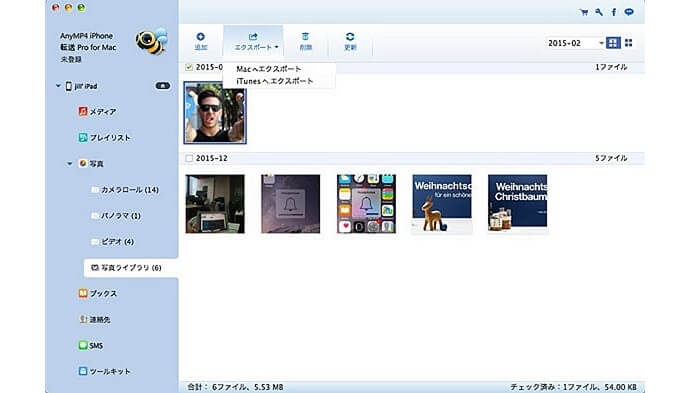Image resolution: width=696 pixels, height=393 pixels.
Task: Select the Weihnachts reindeer image thumbnail
Action: [x=442, y=204]
